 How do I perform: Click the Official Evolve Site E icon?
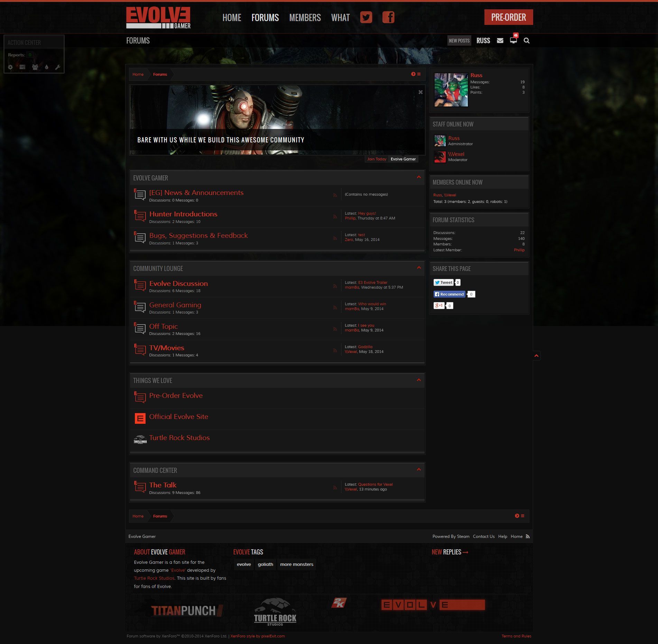click(140, 419)
